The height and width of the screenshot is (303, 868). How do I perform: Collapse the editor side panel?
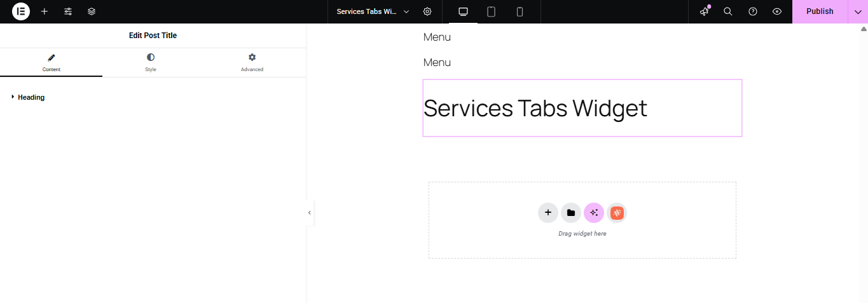coord(310,213)
